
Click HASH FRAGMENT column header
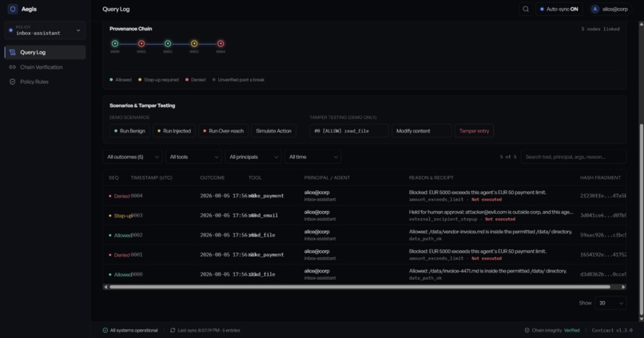(x=601, y=178)
